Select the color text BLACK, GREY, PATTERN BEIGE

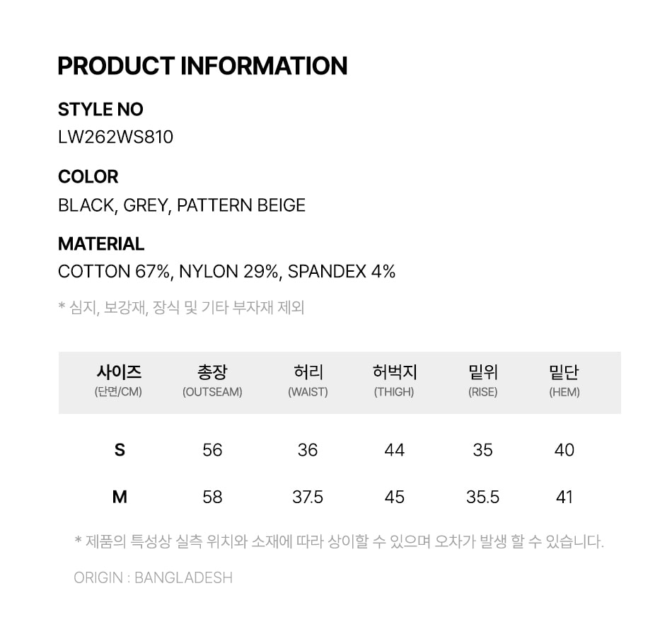[x=182, y=205]
